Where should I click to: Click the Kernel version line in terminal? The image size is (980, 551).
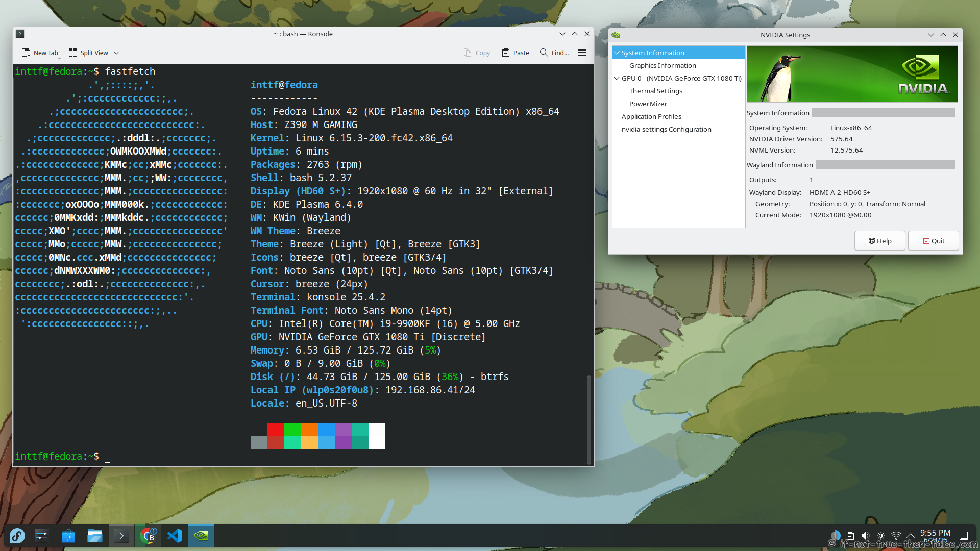tap(351, 138)
